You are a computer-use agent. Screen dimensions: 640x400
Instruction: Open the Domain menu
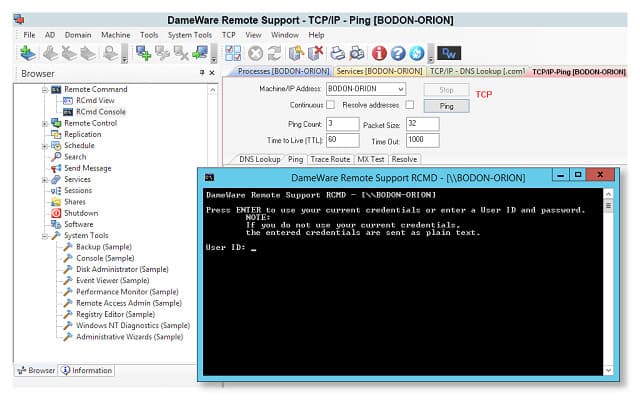click(78, 35)
